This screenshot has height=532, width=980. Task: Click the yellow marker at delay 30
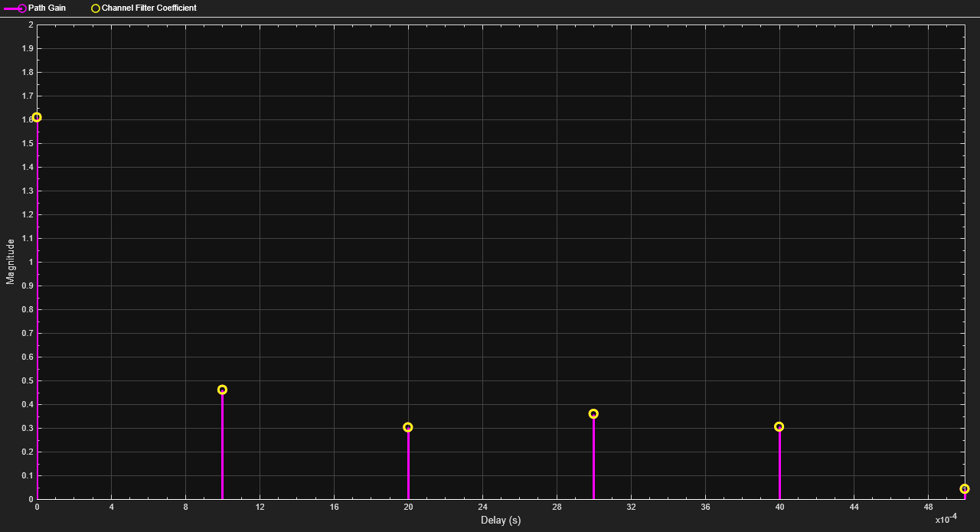[593, 414]
